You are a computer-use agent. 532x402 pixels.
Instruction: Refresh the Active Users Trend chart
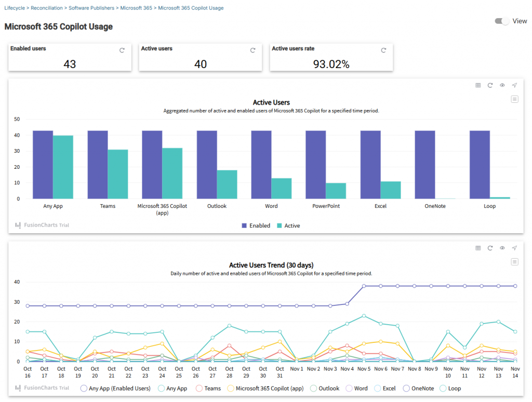click(x=490, y=248)
